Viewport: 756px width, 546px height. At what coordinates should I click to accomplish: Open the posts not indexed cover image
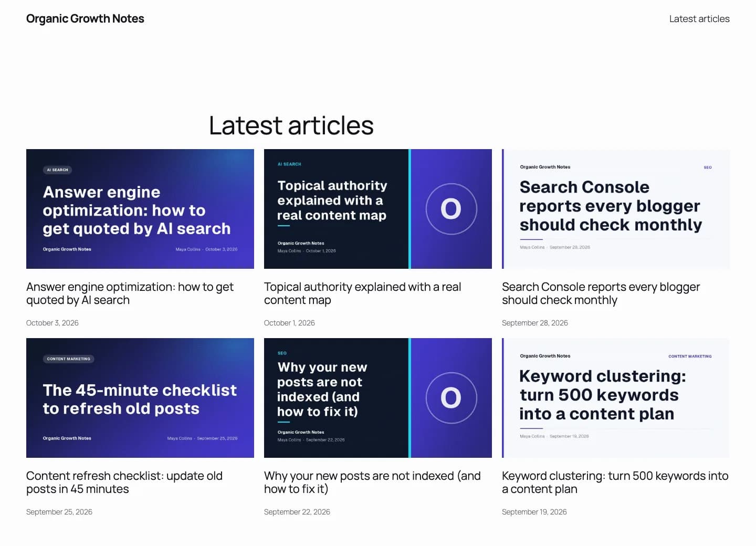tap(378, 398)
